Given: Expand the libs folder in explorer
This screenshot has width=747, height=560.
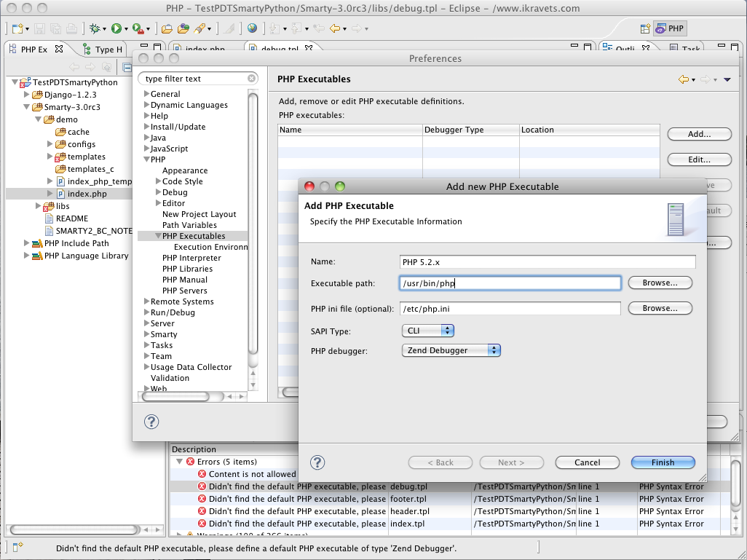Looking at the screenshot, I should pyautogui.click(x=38, y=206).
